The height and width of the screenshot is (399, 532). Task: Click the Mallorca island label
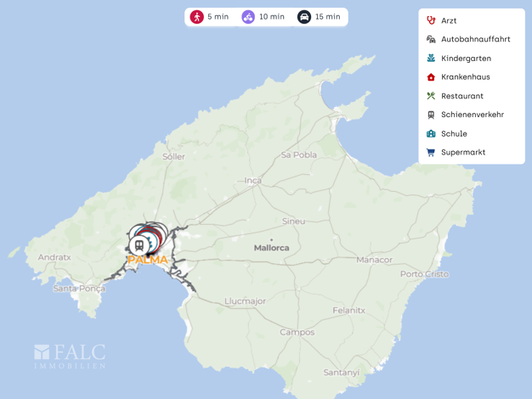pos(271,248)
